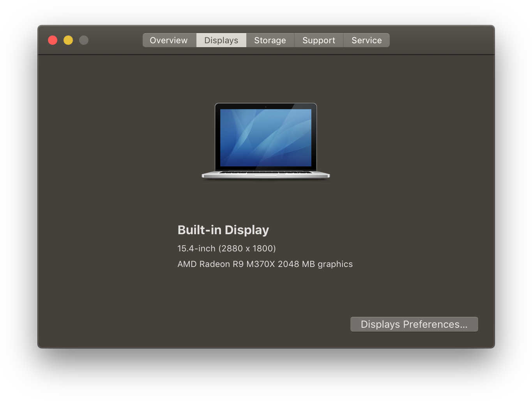Switch to the Storage tab
The image size is (532, 401).
tap(270, 40)
